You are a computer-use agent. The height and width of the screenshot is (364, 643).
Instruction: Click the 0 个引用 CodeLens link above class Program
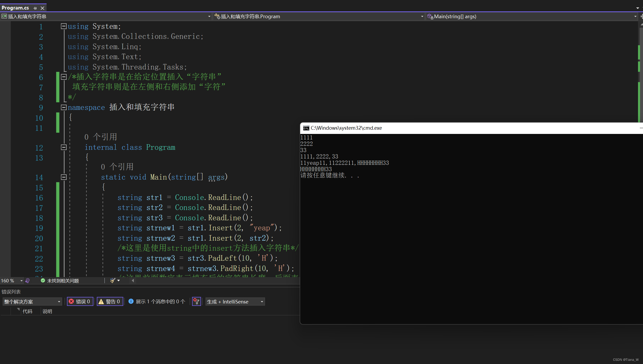(101, 137)
